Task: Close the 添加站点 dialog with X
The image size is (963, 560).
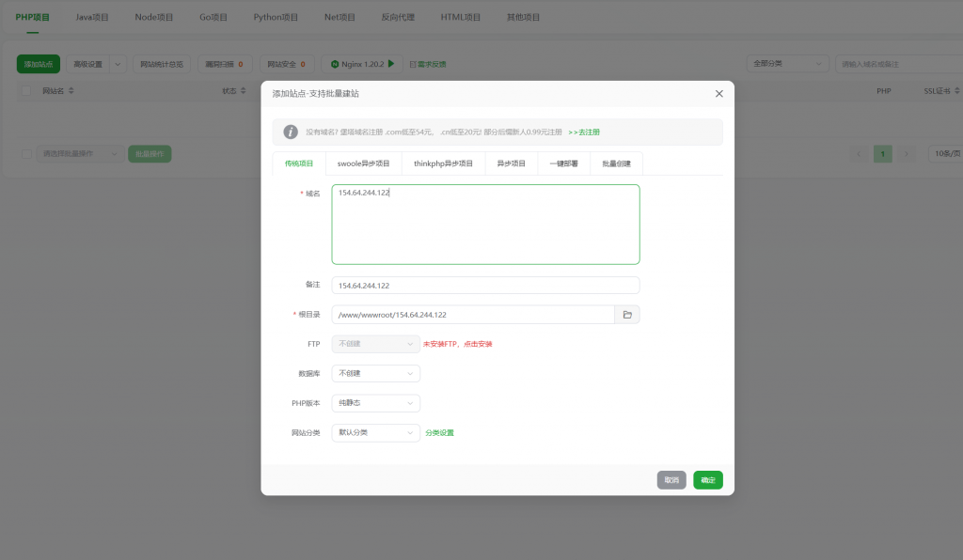Action: click(x=718, y=94)
